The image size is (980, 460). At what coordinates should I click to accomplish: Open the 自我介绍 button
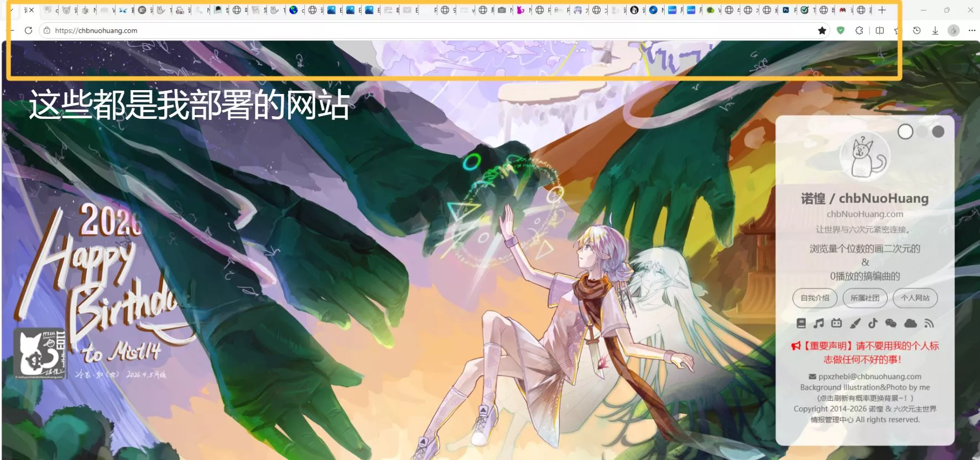815,298
